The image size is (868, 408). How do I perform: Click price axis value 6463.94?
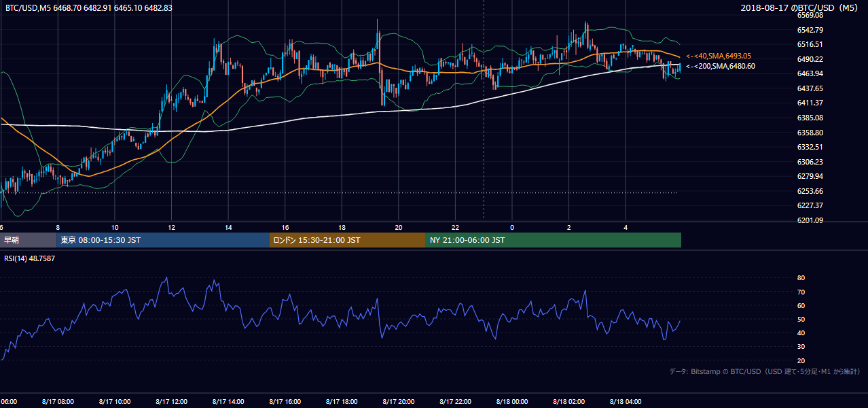[810, 73]
